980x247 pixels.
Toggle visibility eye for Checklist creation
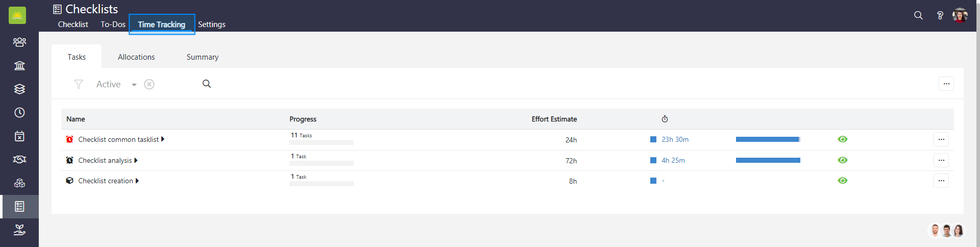click(x=843, y=181)
